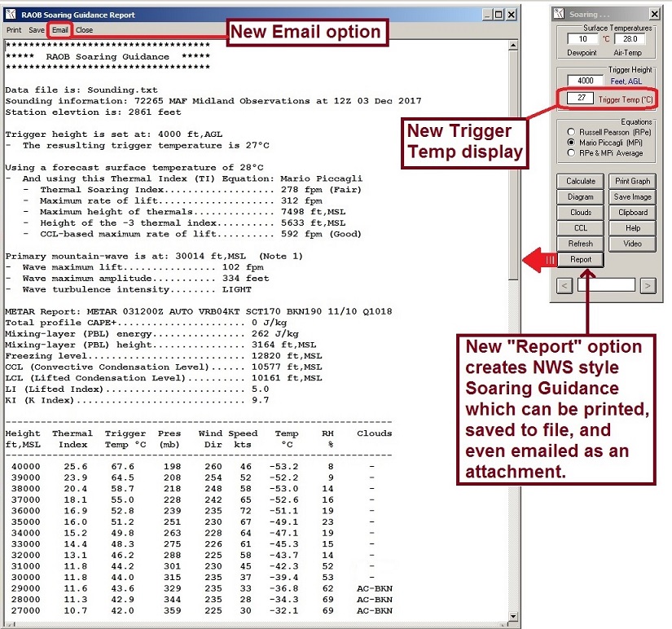Screen dimensions: 672x629
Task: Click the Clouds button
Action: click(580, 212)
